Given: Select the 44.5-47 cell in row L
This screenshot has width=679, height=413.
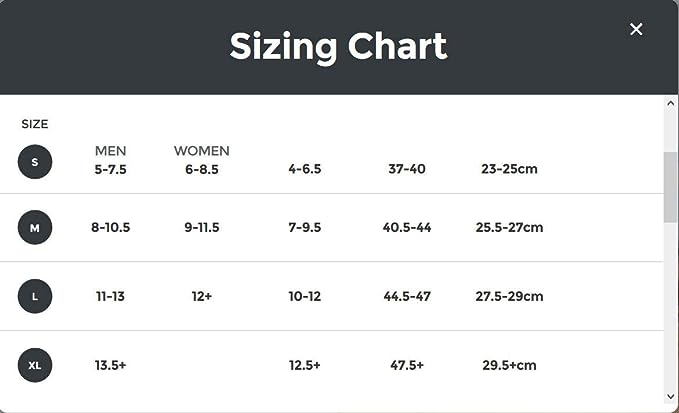Looking at the screenshot, I should tap(406, 296).
